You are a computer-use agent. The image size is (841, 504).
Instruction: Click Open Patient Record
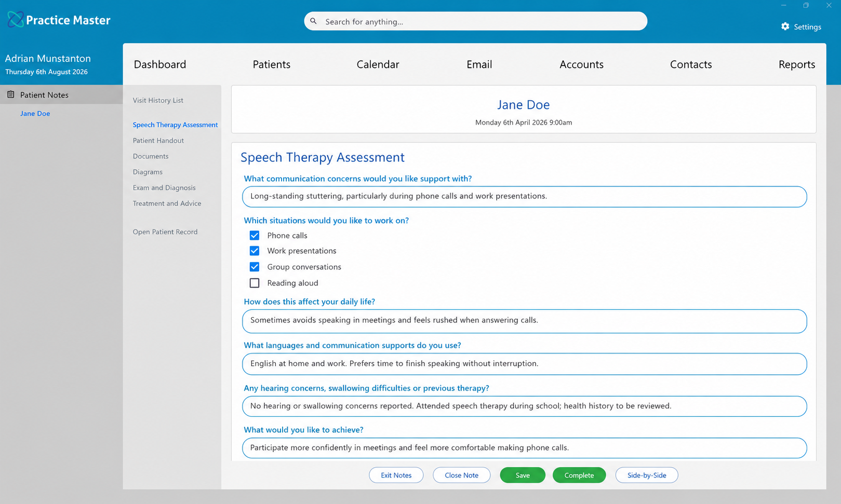(x=165, y=232)
